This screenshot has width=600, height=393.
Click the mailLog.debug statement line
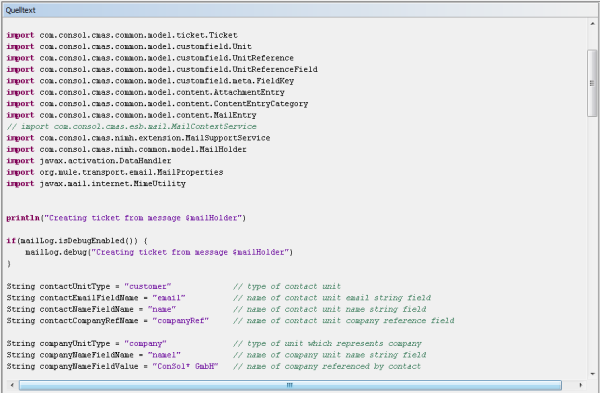point(159,253)
